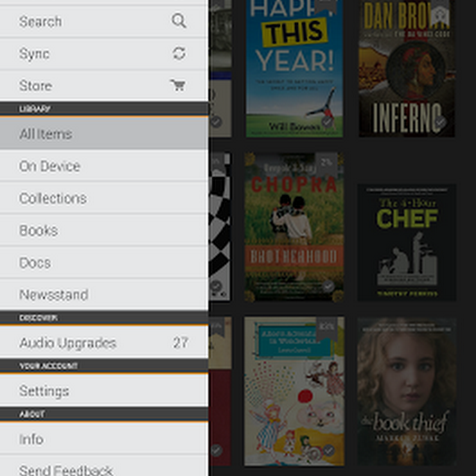Open The Book Thief cover

point(407,391)
